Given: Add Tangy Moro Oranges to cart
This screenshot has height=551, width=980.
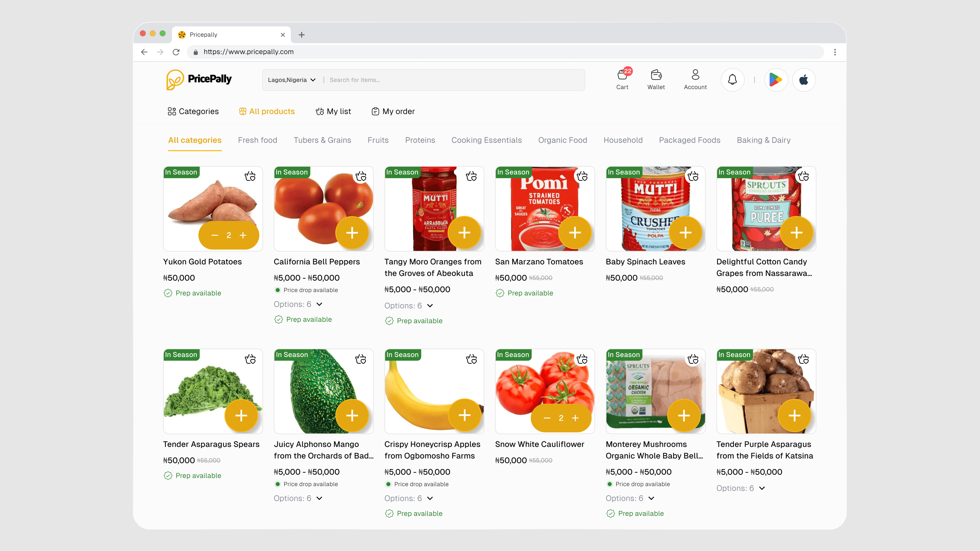Looking at the screenshot, I should pos(464,233).
